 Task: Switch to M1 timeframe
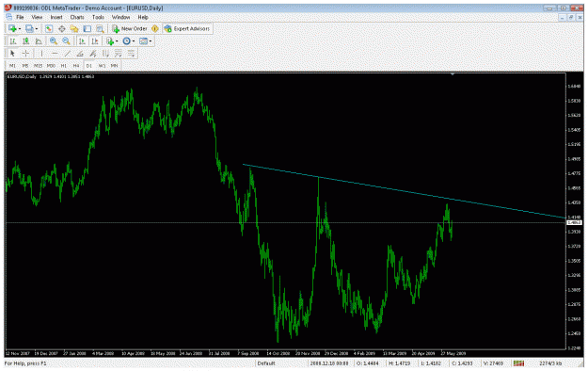[x=12, y=66]
